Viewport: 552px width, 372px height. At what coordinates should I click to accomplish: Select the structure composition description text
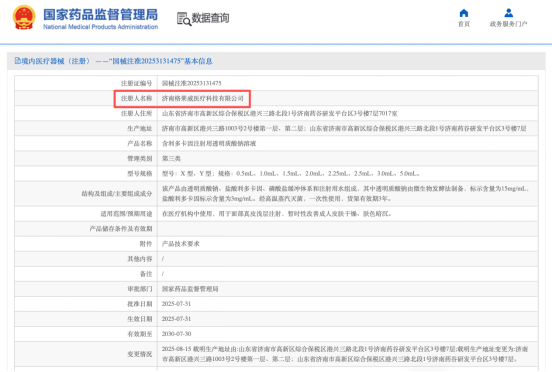pos(345,194)
